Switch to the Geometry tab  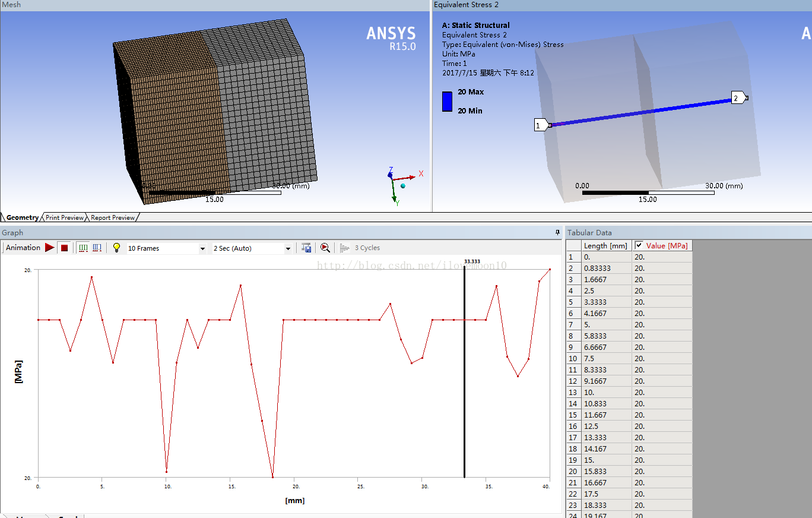click(x=23, y=217)
